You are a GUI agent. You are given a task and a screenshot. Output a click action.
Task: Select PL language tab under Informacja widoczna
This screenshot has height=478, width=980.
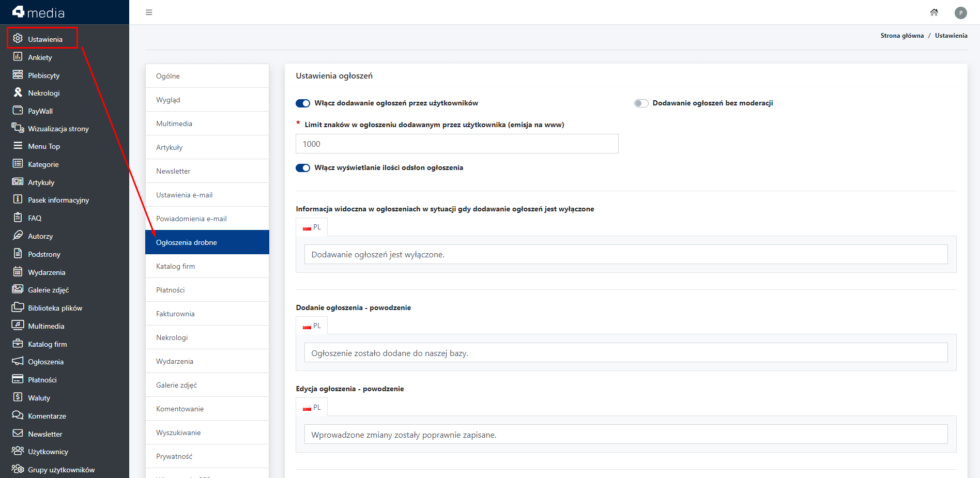pyautogui.click(x=312, y=227)
